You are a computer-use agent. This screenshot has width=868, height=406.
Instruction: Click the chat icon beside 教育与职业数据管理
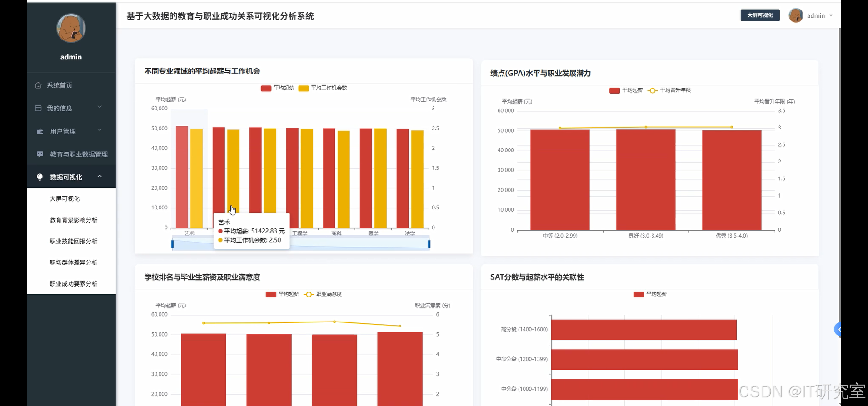[40, 154]
